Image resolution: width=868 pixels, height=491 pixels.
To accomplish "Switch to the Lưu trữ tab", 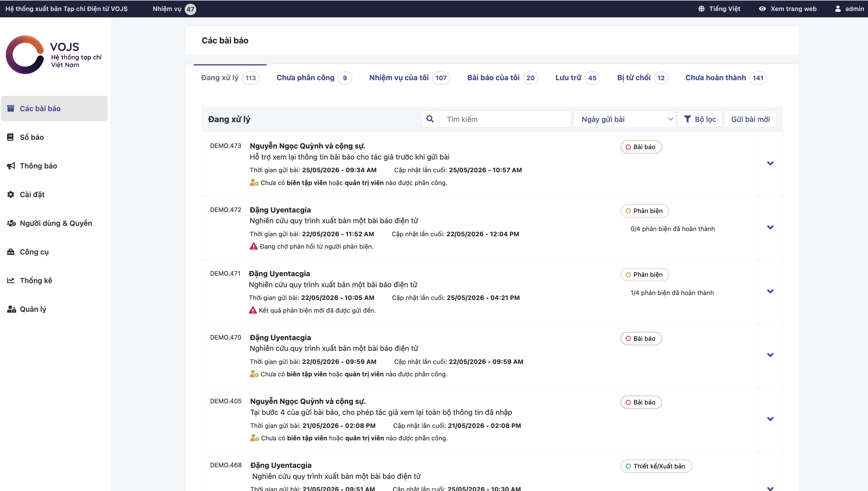I will pyautogui.click(x=577, y=78).
